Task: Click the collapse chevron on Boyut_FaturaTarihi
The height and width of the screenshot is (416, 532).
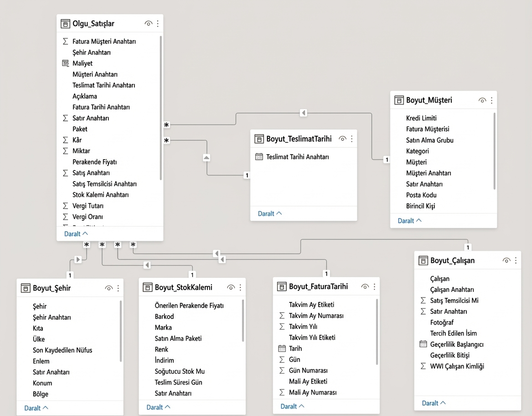Action: coord(292,406)
